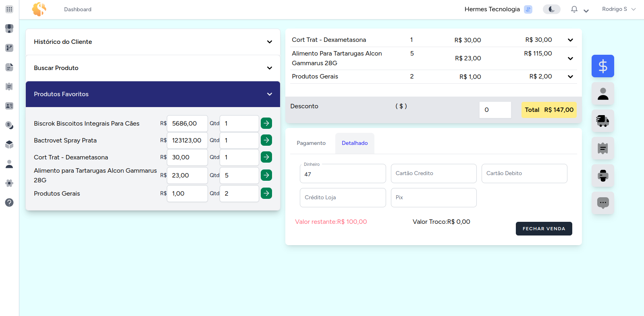Click the ( $ ) discount type label

pyautogui.click(x=401, y=106)
